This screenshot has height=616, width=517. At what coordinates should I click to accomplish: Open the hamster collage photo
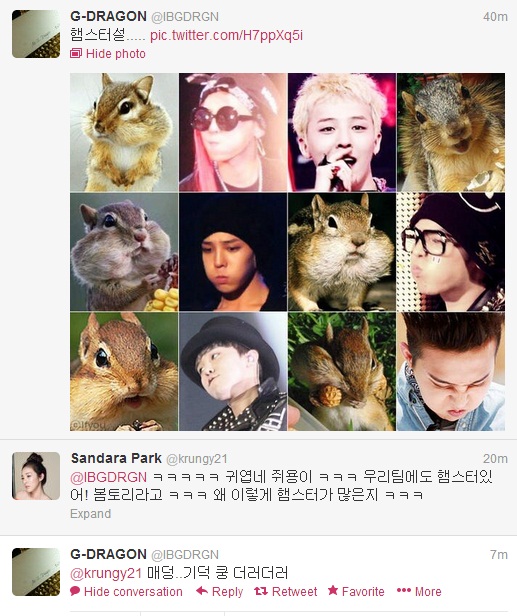pyautogui.click(x=288, y=252)
